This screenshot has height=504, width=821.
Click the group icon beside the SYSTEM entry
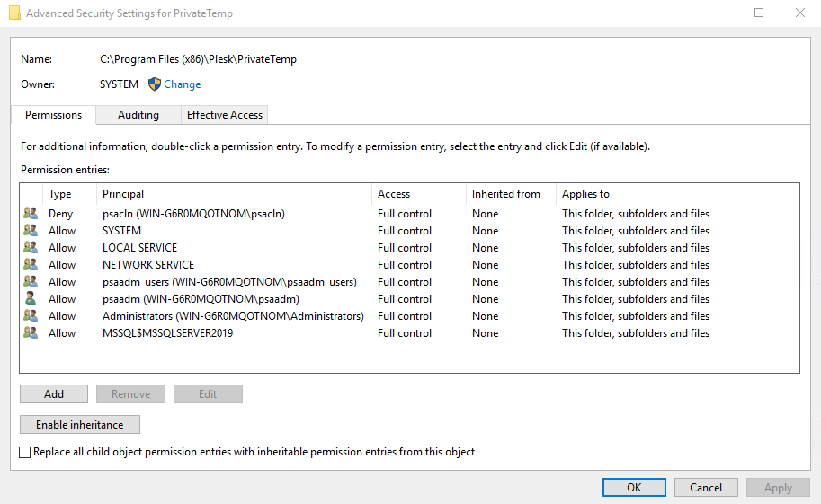[x=31, y=231]
